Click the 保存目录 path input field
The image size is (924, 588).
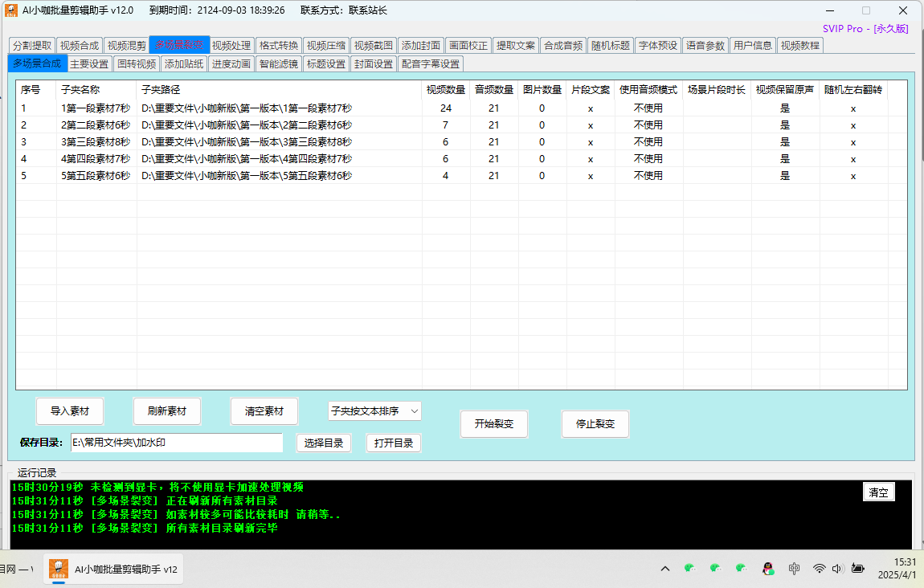[x=176, y=443]
